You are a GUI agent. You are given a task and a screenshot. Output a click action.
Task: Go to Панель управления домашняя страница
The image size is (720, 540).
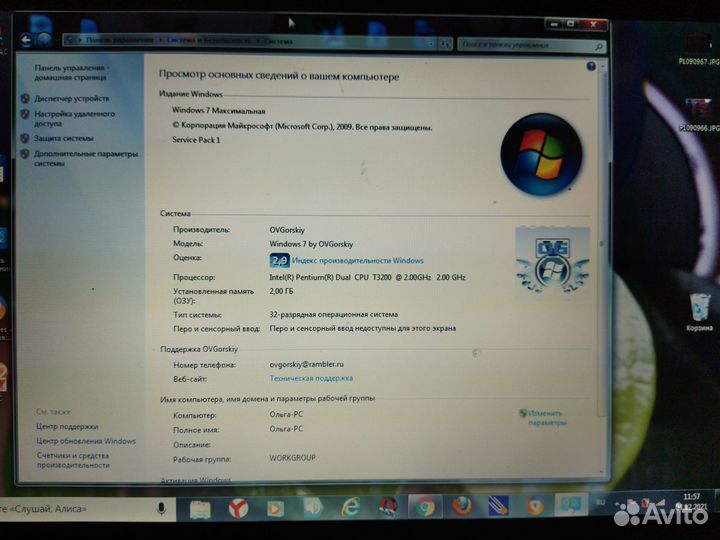(x=72, y=73)
